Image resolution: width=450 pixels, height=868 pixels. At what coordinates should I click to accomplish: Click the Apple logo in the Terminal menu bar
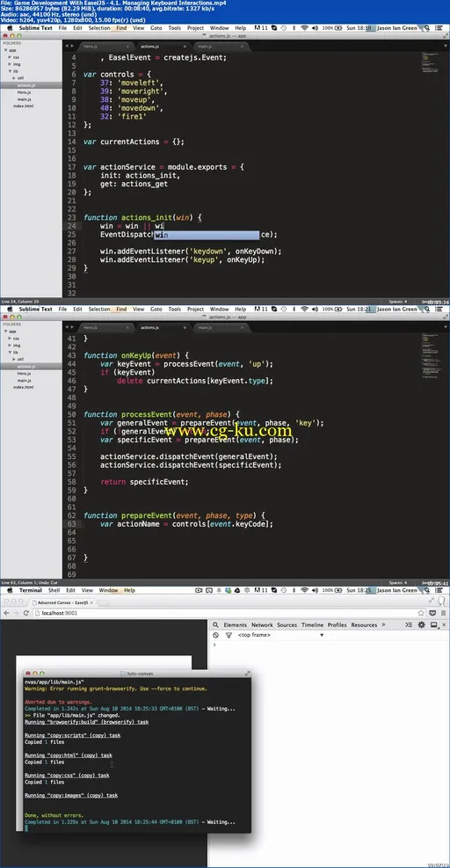(x=9, y=590)
